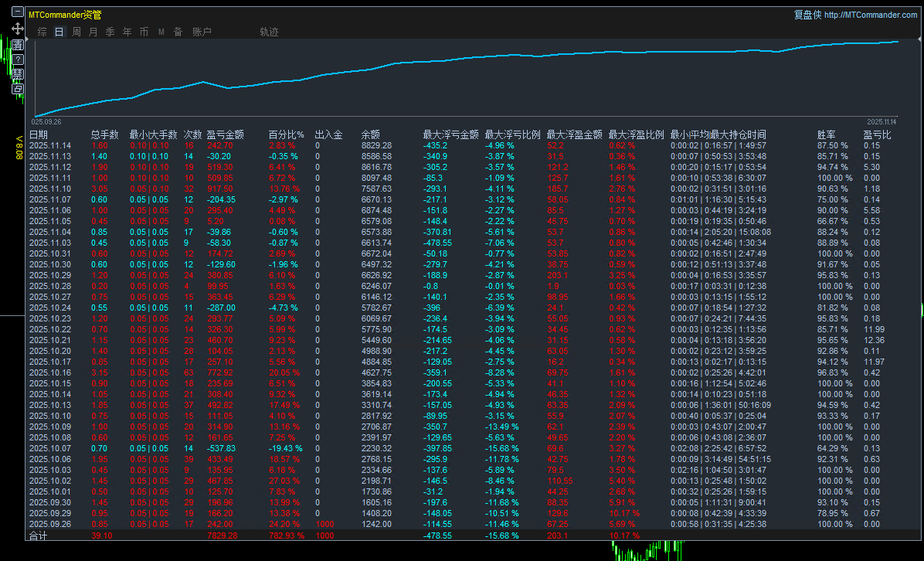Click the 总手数 column header

[105, 135]
